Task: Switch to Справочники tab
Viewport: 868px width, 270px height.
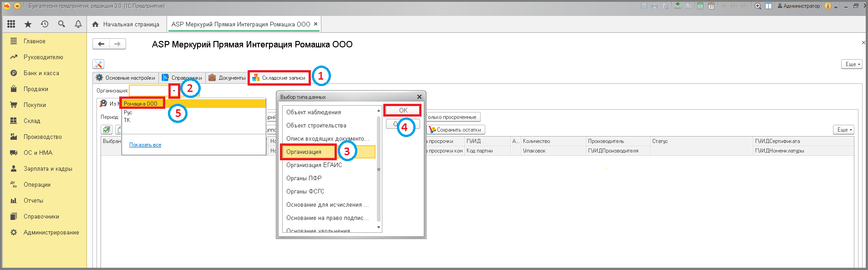Action: coord(182,78)
